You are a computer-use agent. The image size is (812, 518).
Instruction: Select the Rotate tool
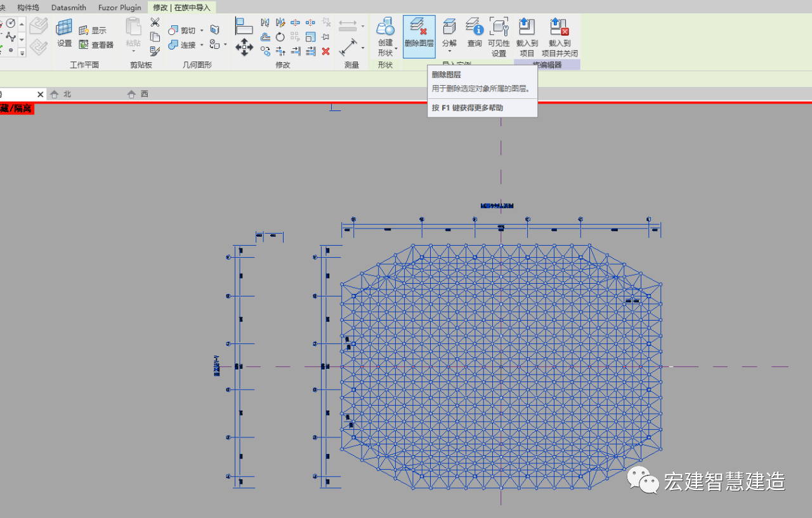[280, 37]
